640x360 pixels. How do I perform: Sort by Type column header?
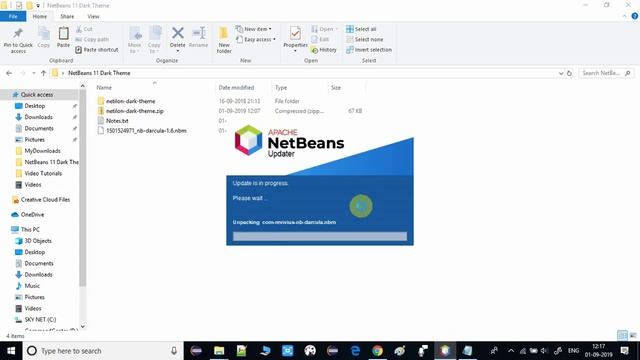point(281,87)
